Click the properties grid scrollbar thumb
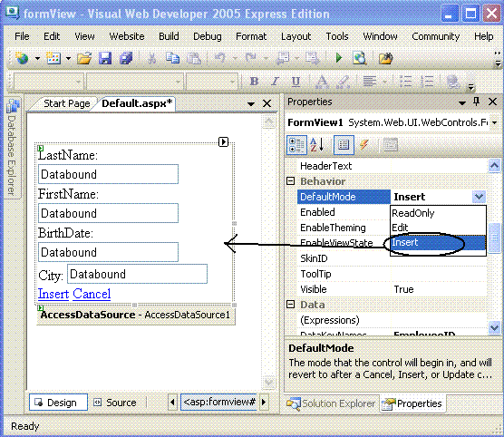The width and height of the screenshot is (504, 437). [494, 238]
